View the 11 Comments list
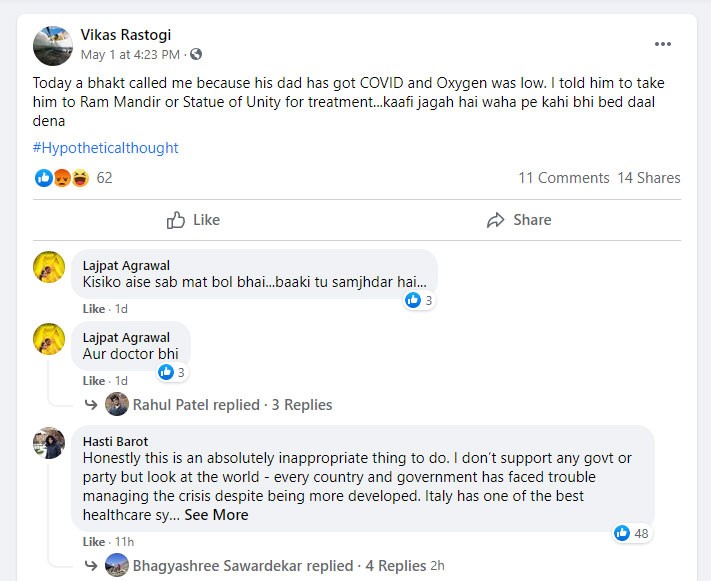The height and width of the screenshot is (581, 711). pyautogui.click(x=563, y=178)
